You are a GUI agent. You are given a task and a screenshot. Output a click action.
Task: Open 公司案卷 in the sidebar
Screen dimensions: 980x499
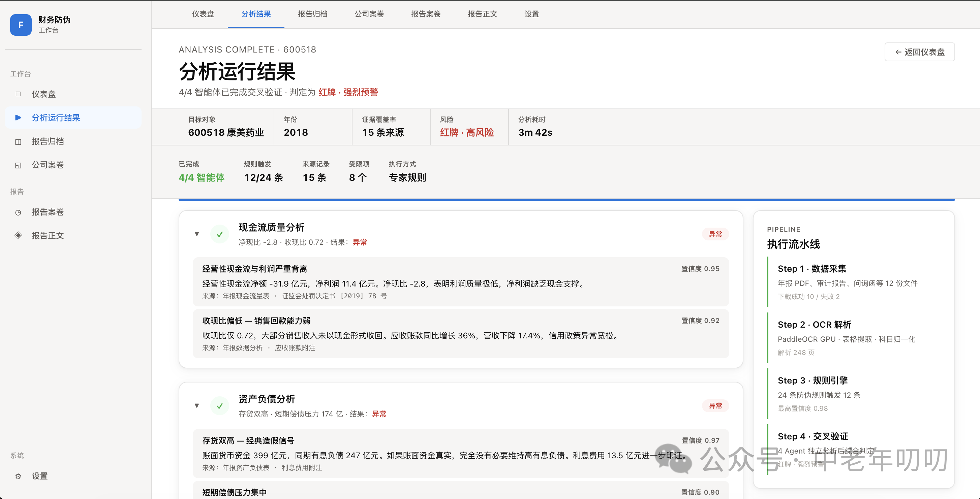(73, 165)
